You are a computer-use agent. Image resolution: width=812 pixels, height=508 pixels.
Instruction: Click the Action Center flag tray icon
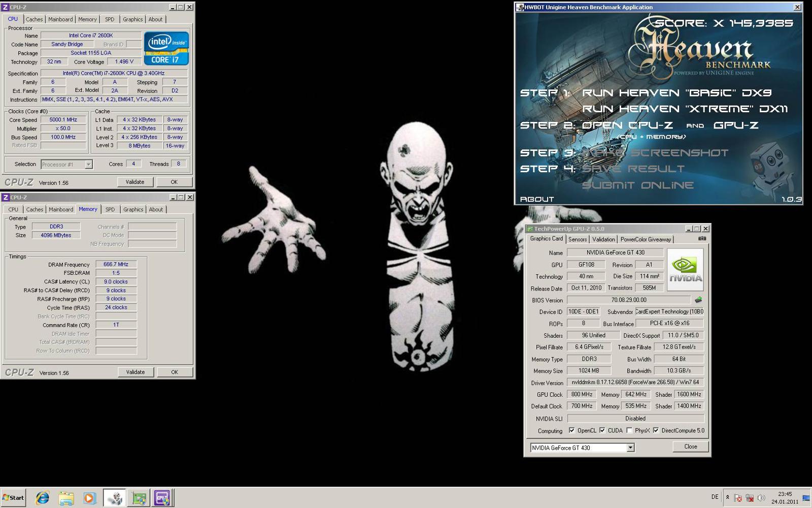(x=738, y=498)
